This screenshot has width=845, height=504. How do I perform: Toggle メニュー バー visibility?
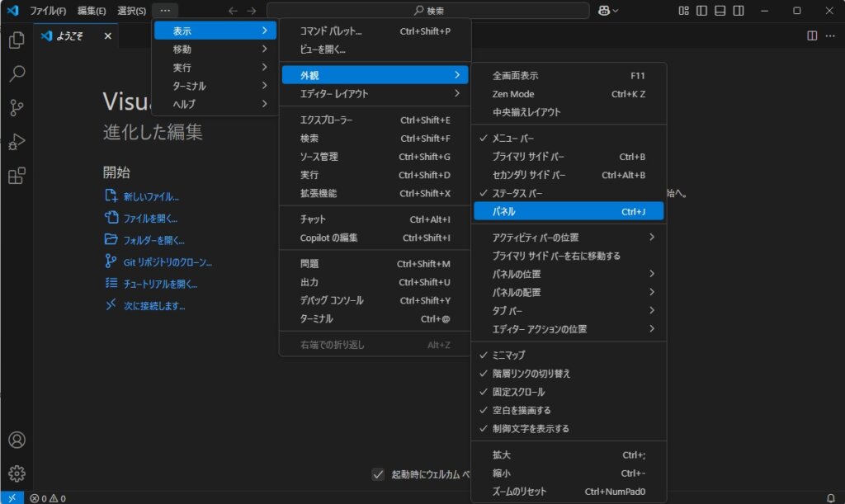(569, 139)
